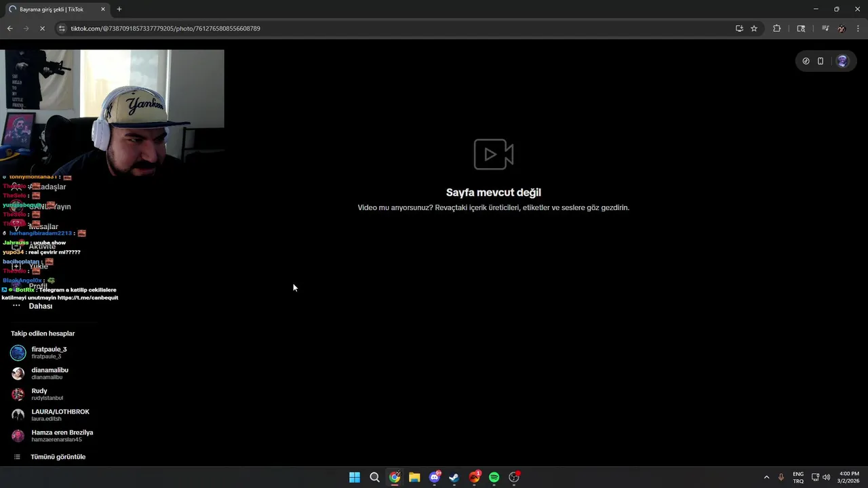
Task: Show hidden system tray icons
Action: (x=767, y=477)
